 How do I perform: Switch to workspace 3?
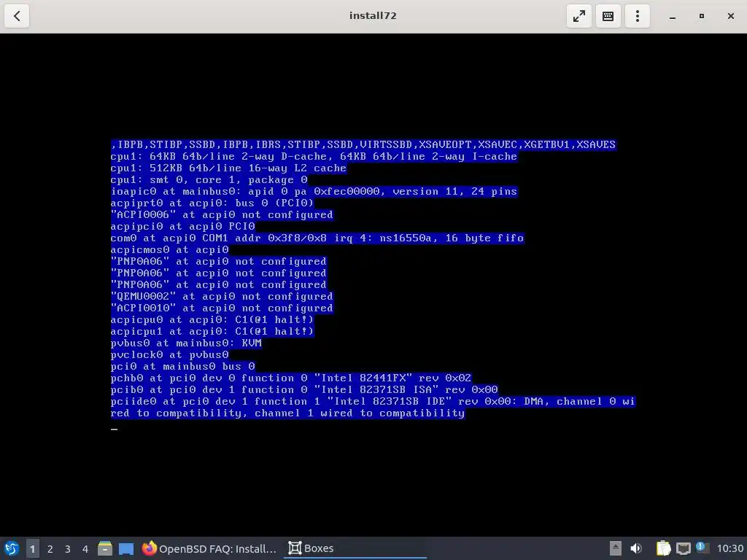click(68, 548)
